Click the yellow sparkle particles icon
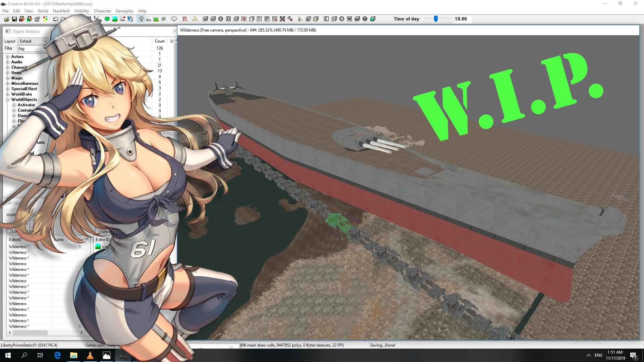The image size is (644, 362). pos(195,19)
